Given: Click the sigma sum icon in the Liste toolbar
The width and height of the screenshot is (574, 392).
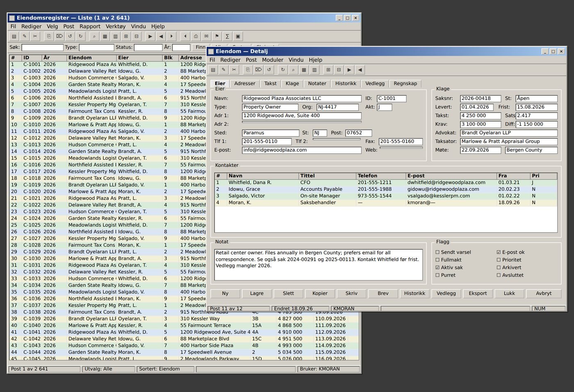Looking at the screenshot, I should point(227,36).
